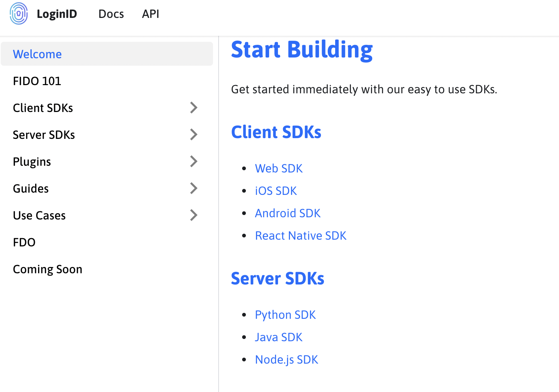Image resolution: width=559 pixels, height=392 pixels.
Task: Follow the iOS SDK link
Action: click(x=276, y=191)
